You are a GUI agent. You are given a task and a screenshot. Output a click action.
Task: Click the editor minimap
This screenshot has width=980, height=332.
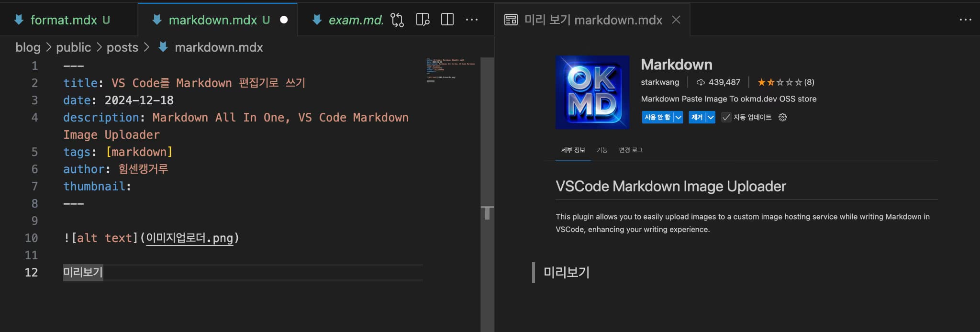click(x=451, y=70)
